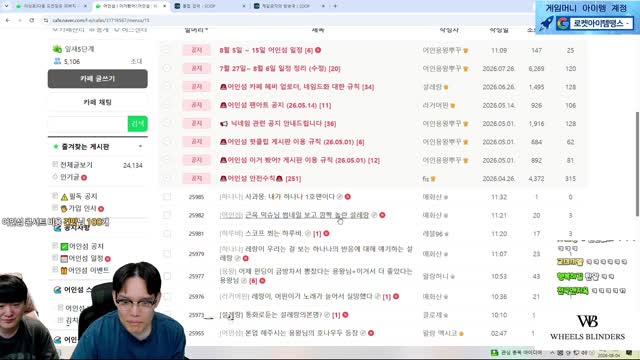This screenshot has height=360, width=640.
Task: Click the warning icon beside 필독 공지
Action: (x=64, y=197)
